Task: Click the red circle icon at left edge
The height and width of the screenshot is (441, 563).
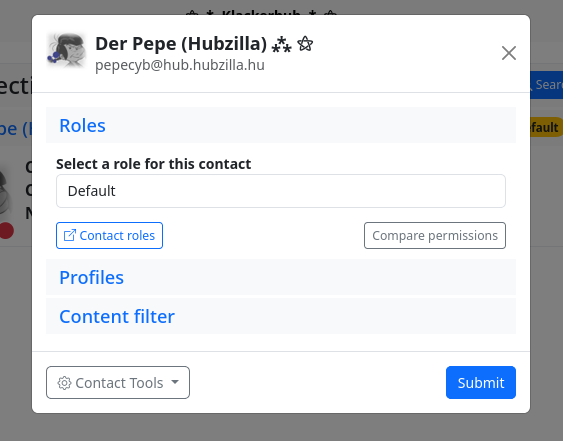Action: coord(7,231)
